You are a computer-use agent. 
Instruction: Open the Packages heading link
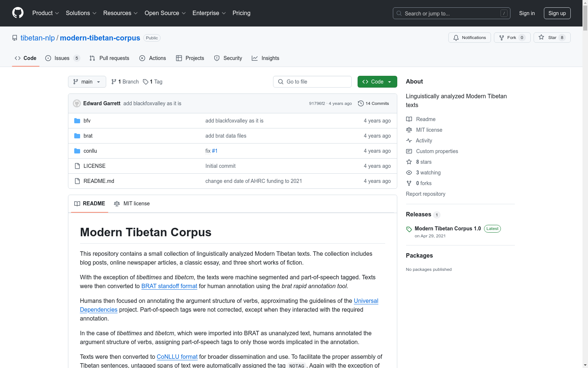(x=419, y=255)
